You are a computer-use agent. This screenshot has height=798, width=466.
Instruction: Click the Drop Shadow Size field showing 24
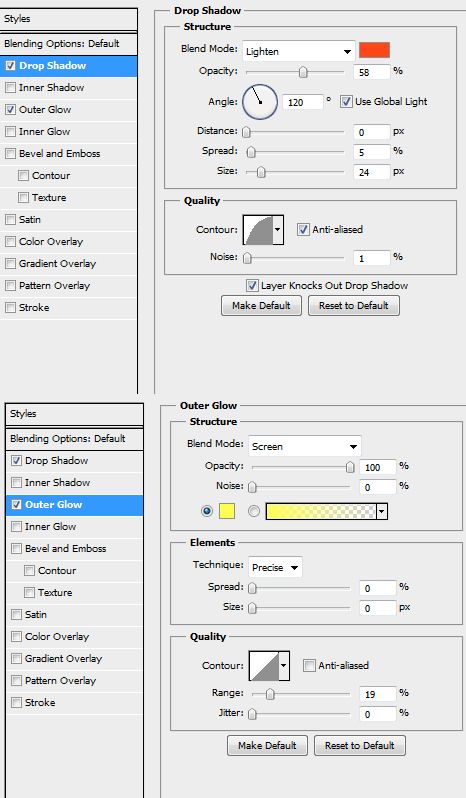[x=371, y=172]
